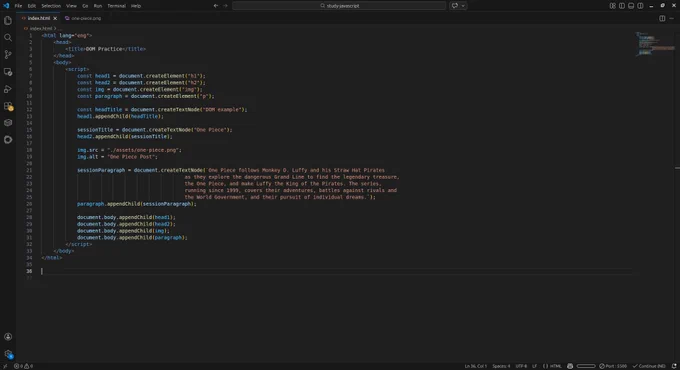Click the Copilot status icon in status bar
This screenshot has height=370, width=680.
570,366
